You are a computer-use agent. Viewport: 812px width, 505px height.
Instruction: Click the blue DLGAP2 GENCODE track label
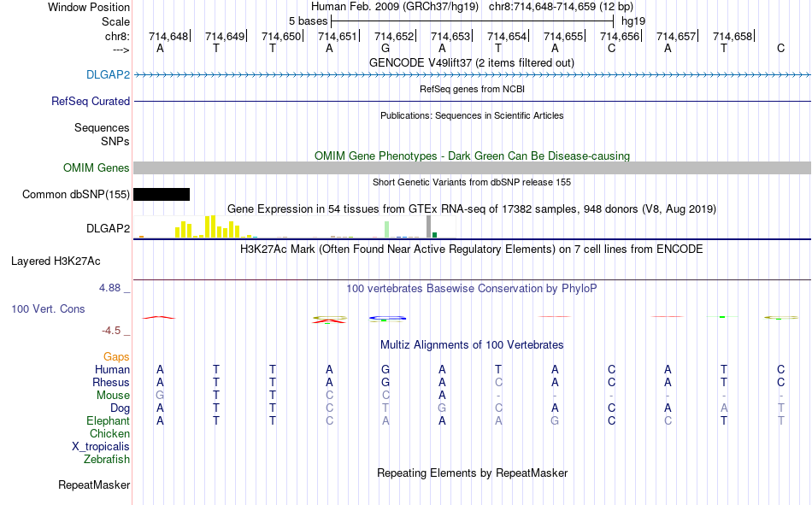tap(108, 74)
